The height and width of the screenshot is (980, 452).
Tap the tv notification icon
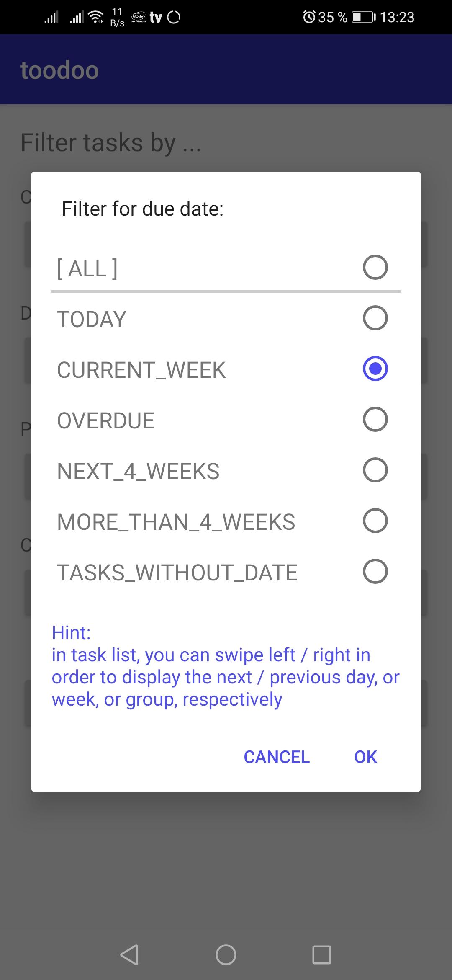[x=156, y=17]
